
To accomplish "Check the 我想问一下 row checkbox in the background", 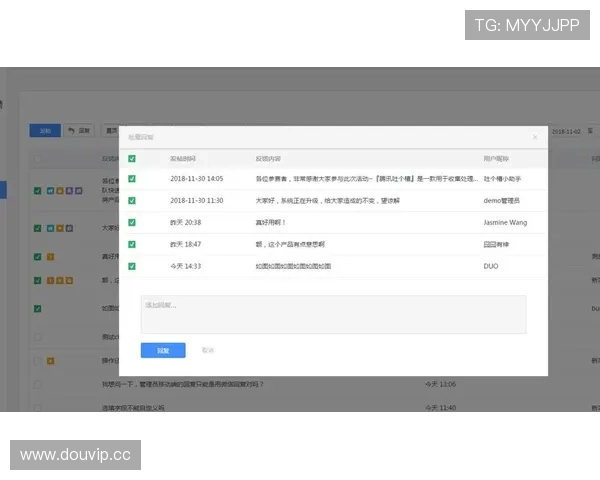I will pos(38,384).
